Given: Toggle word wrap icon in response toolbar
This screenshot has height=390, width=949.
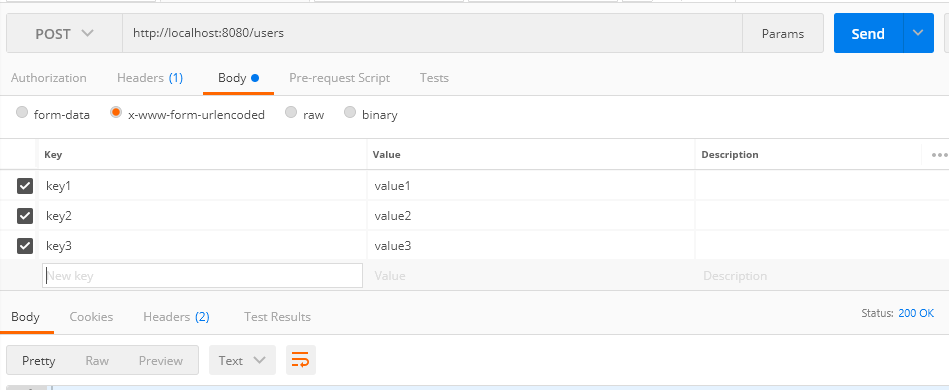Looking at the screenshot, I should tap(301, 360).
